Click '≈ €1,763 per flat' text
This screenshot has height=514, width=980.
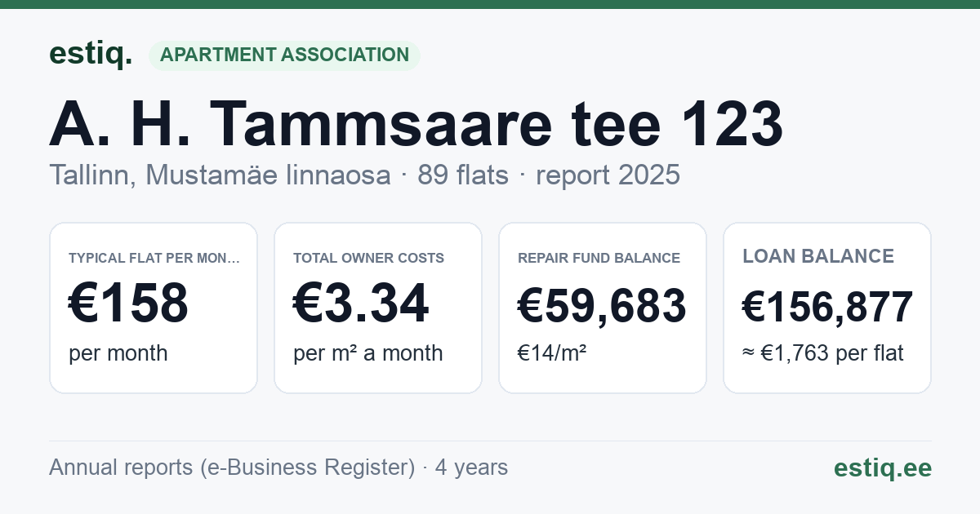click(823, 353)
